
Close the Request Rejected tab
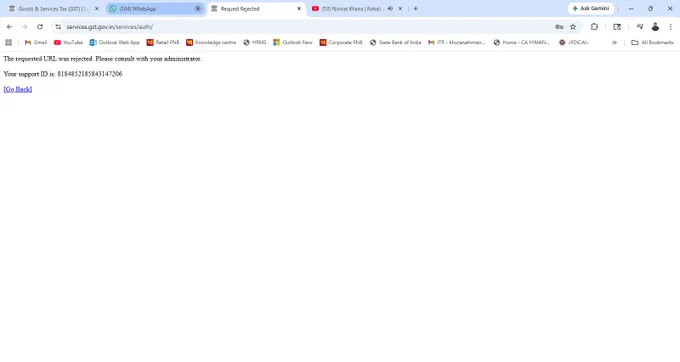point(299,9)
